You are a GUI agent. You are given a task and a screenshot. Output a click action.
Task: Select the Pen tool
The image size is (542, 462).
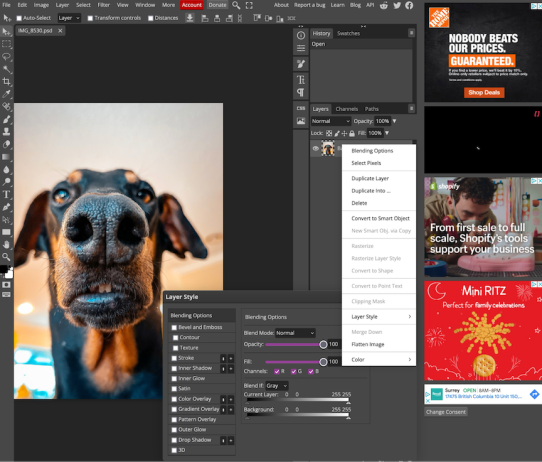click(x=6, y=207)
